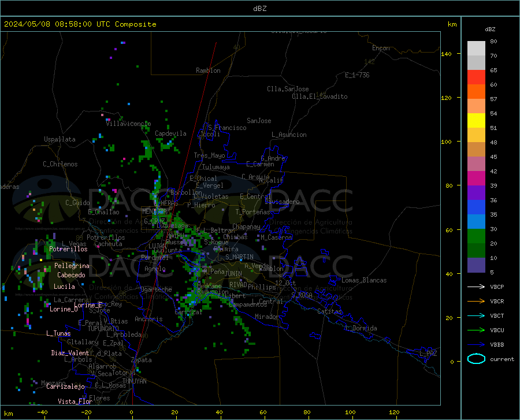
Task: Click the 'E_1-736' map label
Action: coord(357,75)
